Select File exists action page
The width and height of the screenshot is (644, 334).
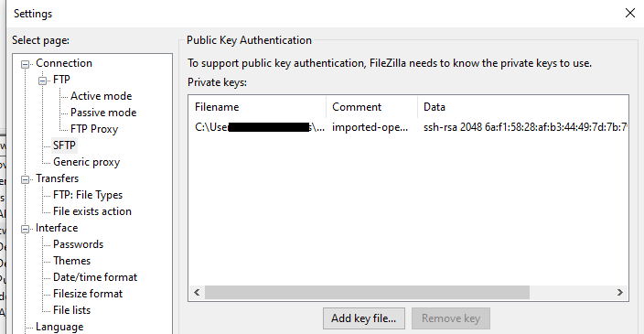(x=92, y=211)
